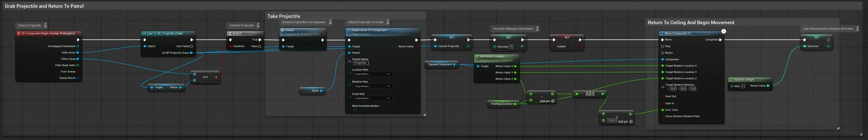This screenshot has width=868, height=140.
Task: Click the Other Actor output pin
Action: pos(77,53)
